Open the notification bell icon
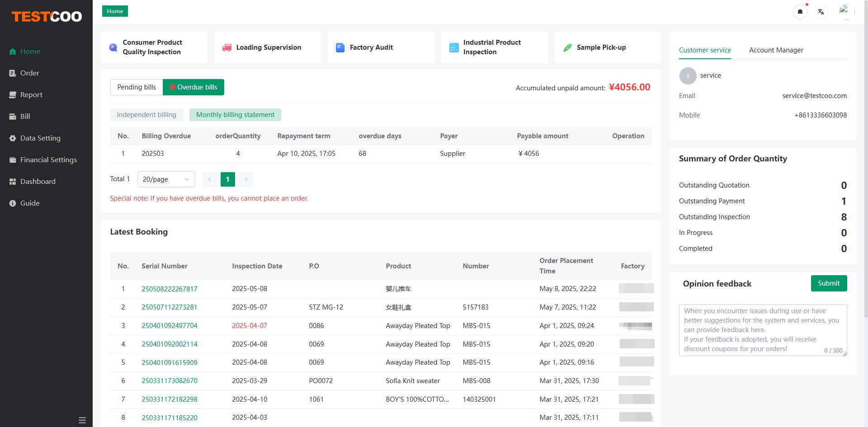 [800, 12]
